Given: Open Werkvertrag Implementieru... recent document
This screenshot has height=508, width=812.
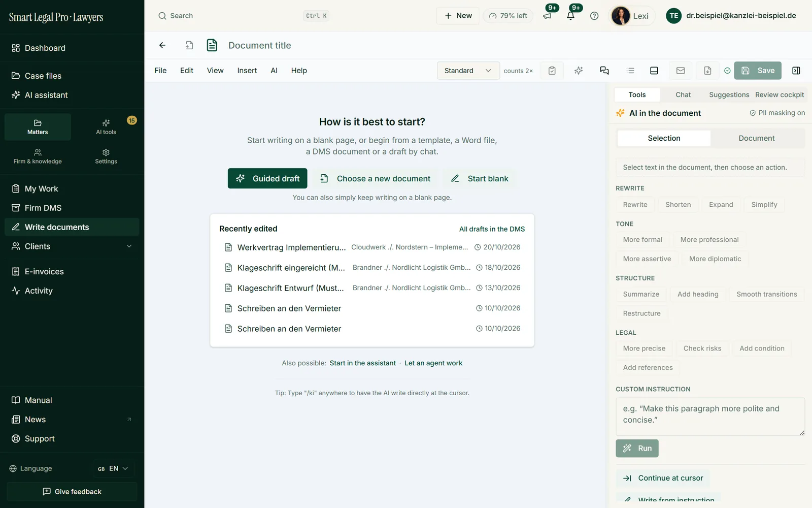Looking at the screenshot, I should click(x=372, y=247).
